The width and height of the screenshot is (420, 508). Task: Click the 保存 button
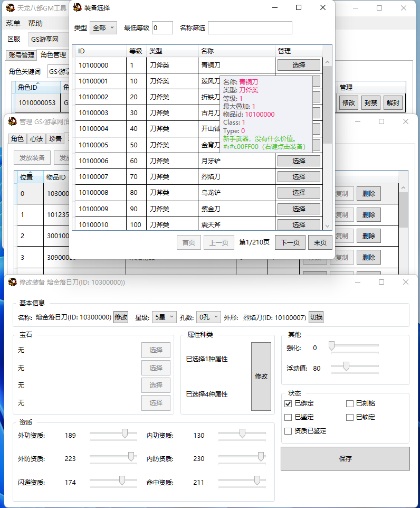coord(345,458)
